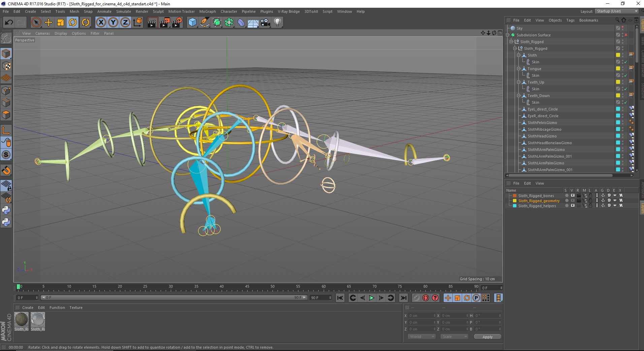Click Object Manager search magnifier icon

pyautogui.click(x=617, y=20)
